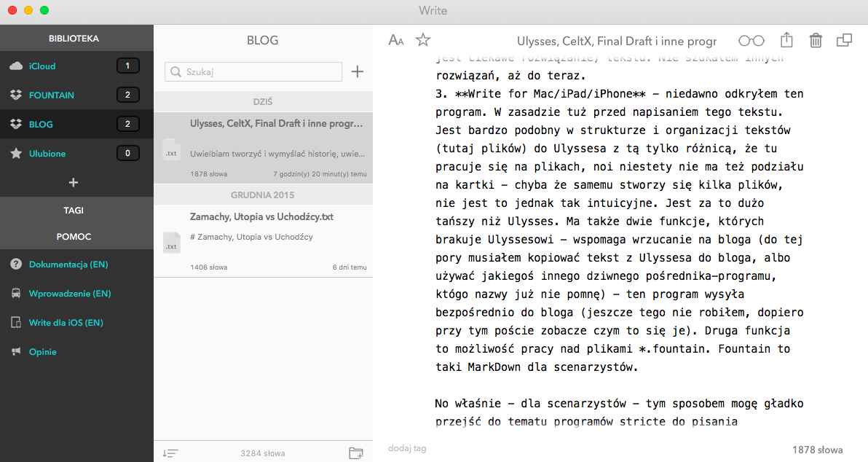
Task: Click the folder icon below note list
Action: (x=356, y=453)
